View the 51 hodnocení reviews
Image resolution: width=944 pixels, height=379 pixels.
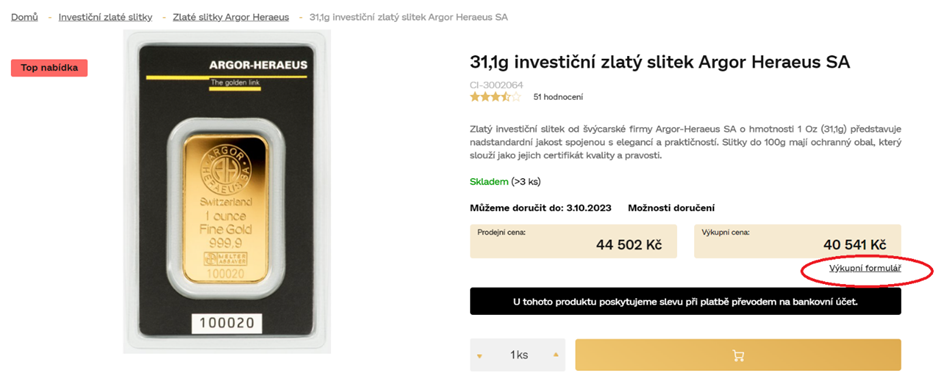click(x=558, y=97)
